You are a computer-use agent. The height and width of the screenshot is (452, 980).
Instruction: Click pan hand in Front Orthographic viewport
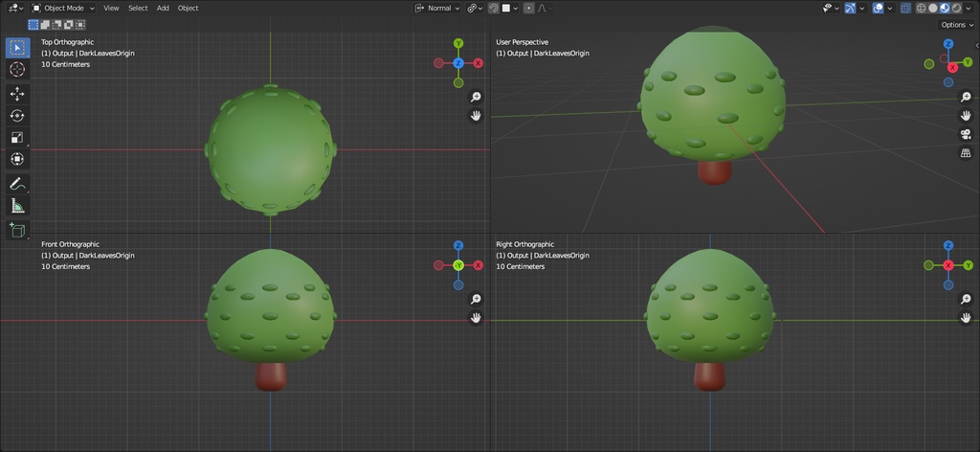pyautogui.click(x=476, y=318)
